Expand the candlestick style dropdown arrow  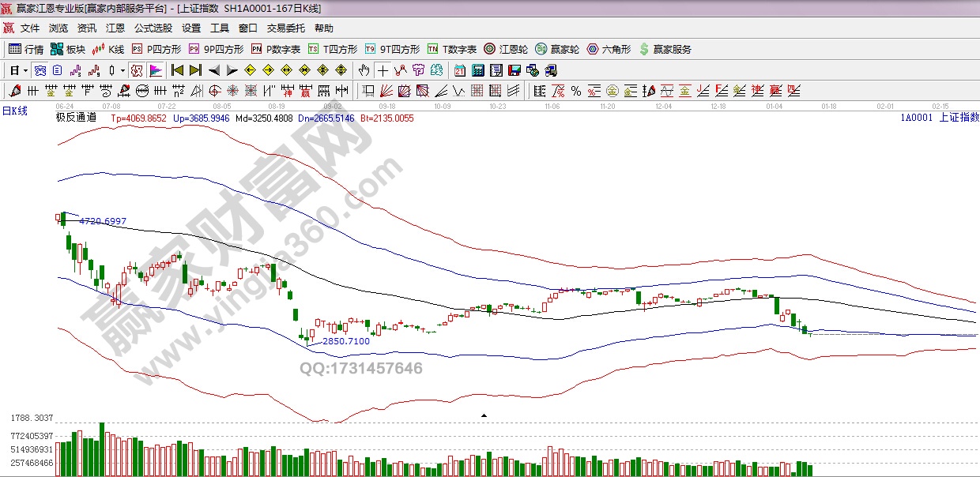coord(122,70)
